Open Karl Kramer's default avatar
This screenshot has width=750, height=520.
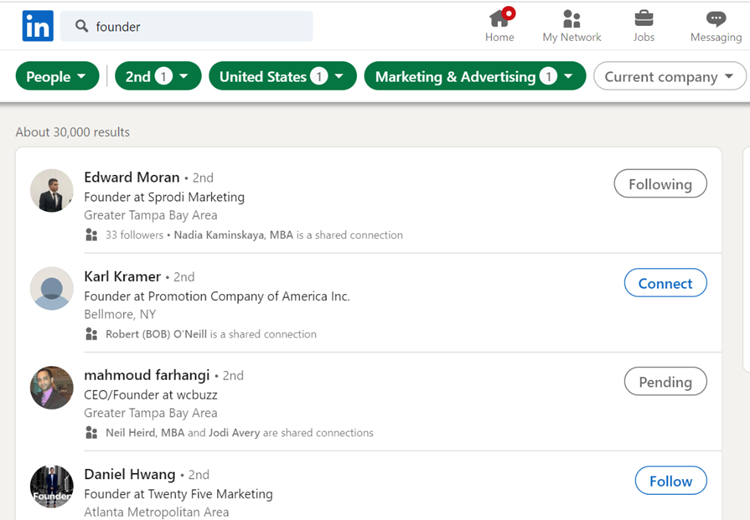click(x=52, y=288)
